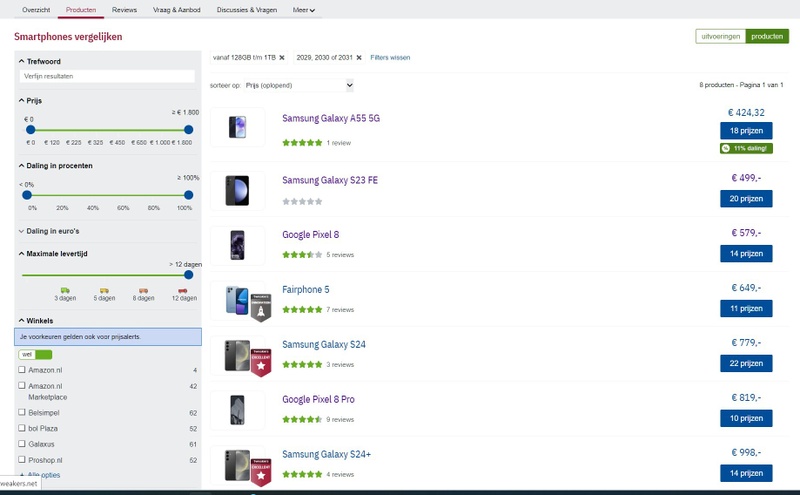Click the Fairphone 5 innovation award badge
This screenshot has height=495, width=800.
261,308
